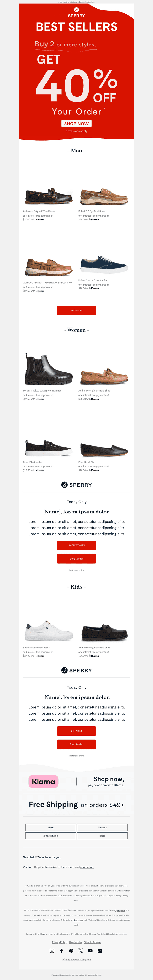Click the SHOP MEN button

click(76, 310)
